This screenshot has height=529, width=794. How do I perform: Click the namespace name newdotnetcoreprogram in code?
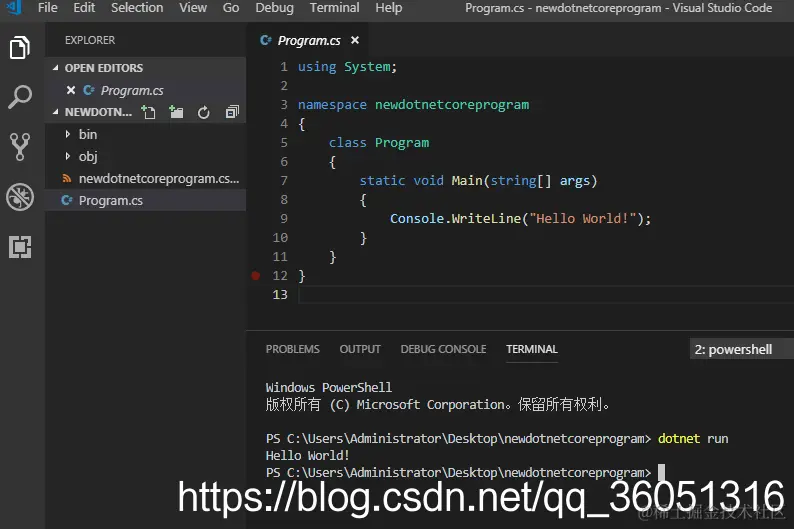452,104
